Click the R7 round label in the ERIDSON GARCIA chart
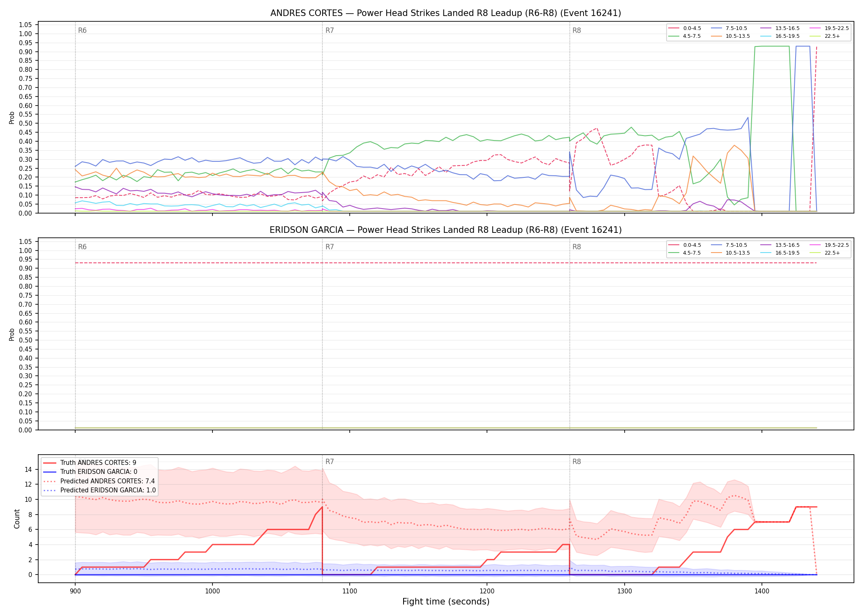The width and height of the screenshot is (863, 616). 330,247
